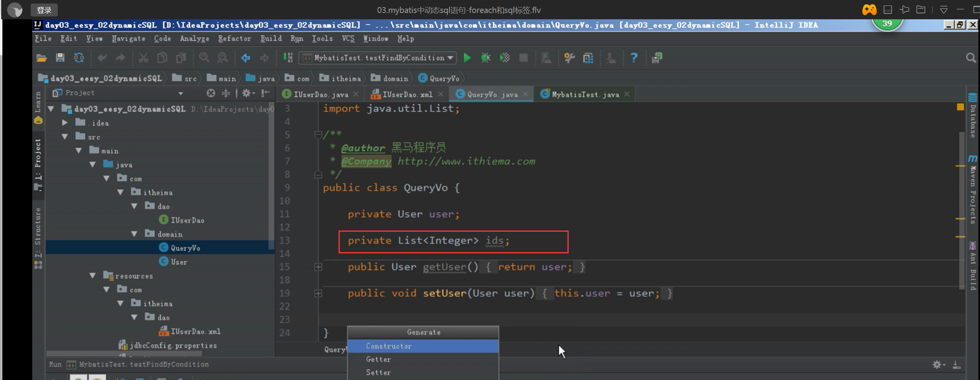The width and height of the screenshot is (980, 380).
Task: Open Project panel gear settings
Action: tap(248, 93)
